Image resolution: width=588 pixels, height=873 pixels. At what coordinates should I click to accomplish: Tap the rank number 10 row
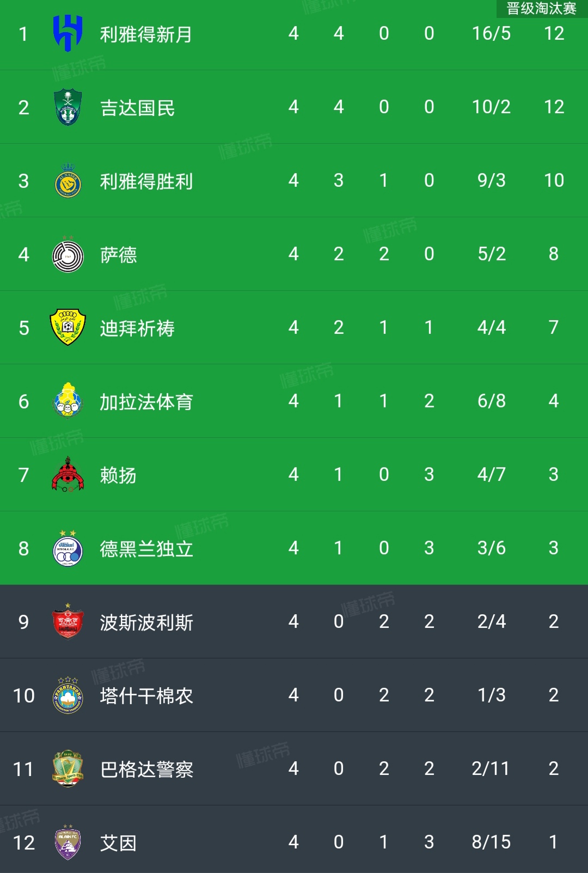[x=294, y=695]
